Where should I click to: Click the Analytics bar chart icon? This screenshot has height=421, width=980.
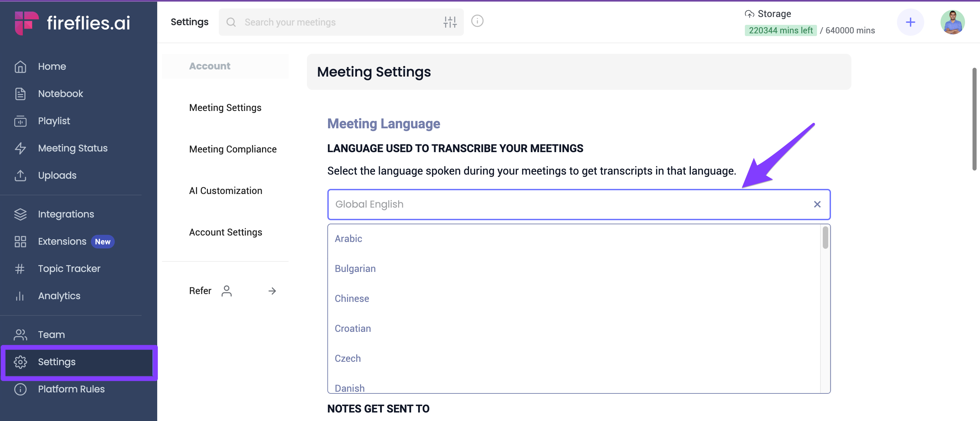[x=20, y=296]
